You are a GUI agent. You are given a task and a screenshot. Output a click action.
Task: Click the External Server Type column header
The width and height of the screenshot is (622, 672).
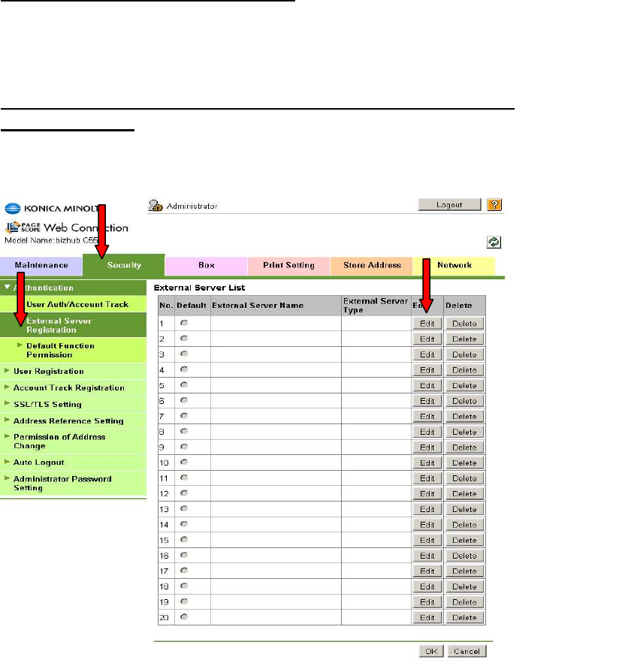pos(376,305)
